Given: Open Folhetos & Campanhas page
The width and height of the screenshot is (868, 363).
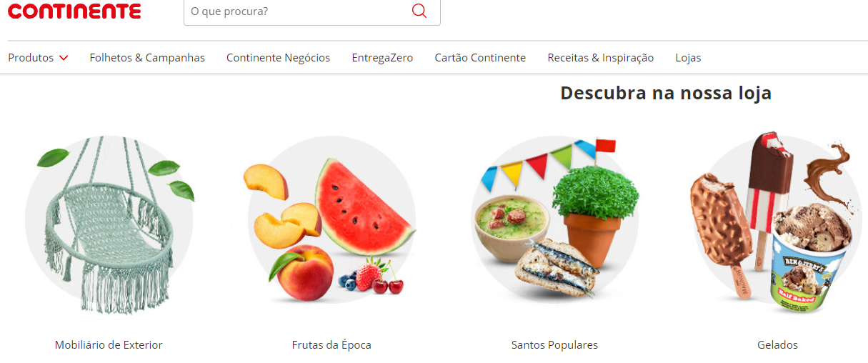Looking at the screenshot, I should pos(147,58).
